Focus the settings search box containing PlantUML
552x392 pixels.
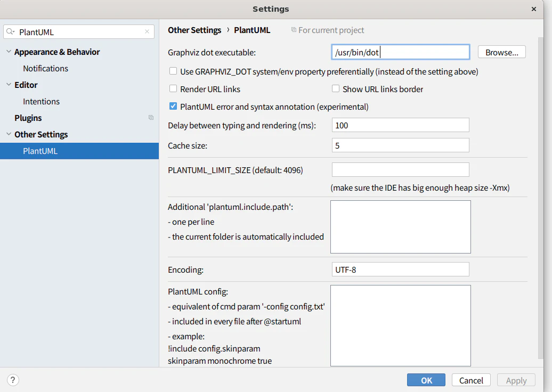click(x=79, y=31)
